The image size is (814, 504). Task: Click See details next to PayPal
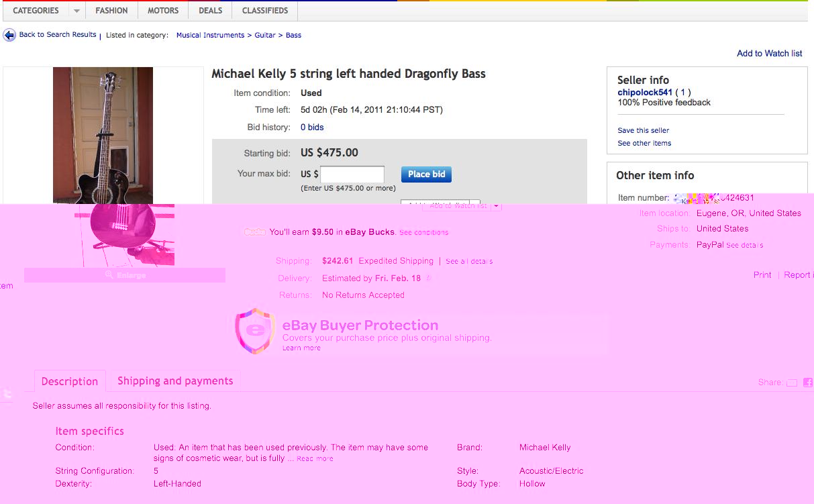(744, 245)
